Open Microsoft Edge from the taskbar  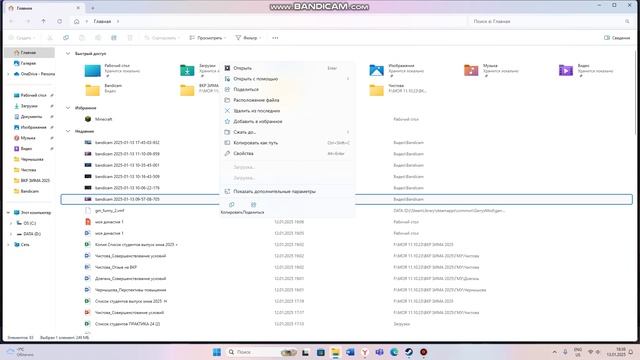[x=394, y=352]
